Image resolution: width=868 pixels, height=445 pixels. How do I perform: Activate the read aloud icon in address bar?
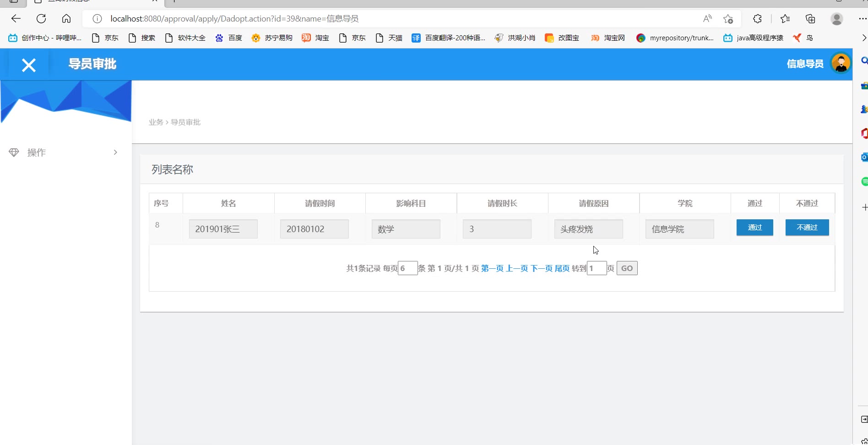[x=707, y=19]
